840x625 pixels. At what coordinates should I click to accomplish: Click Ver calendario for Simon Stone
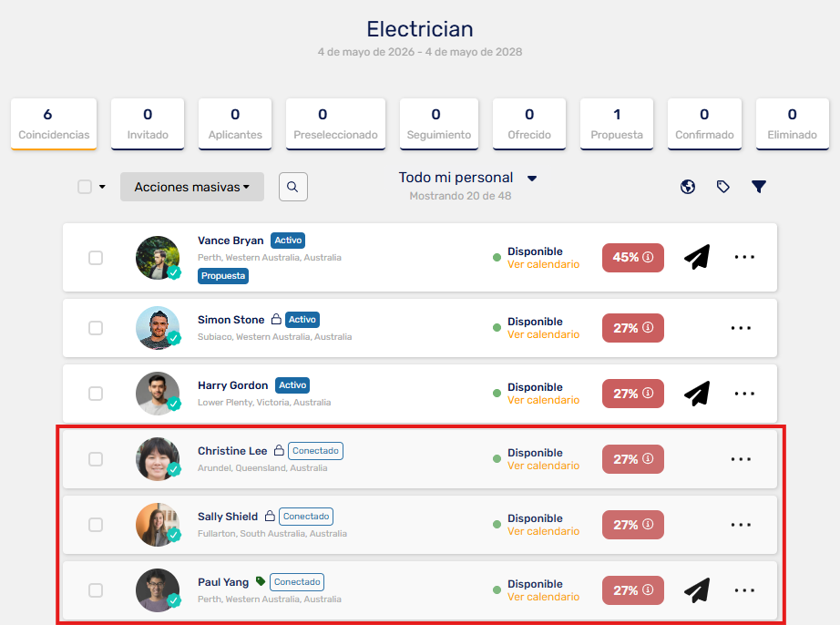coord(543,334)
